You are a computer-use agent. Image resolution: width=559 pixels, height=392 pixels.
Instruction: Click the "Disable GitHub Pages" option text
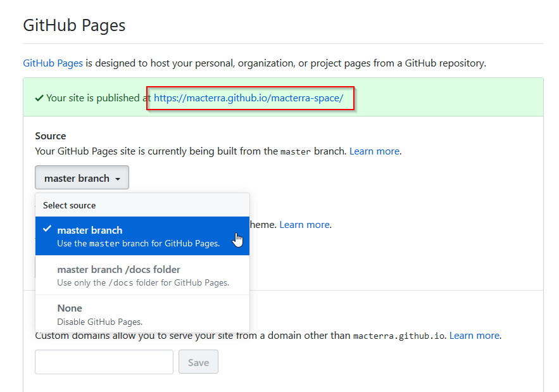coord(101,321)
